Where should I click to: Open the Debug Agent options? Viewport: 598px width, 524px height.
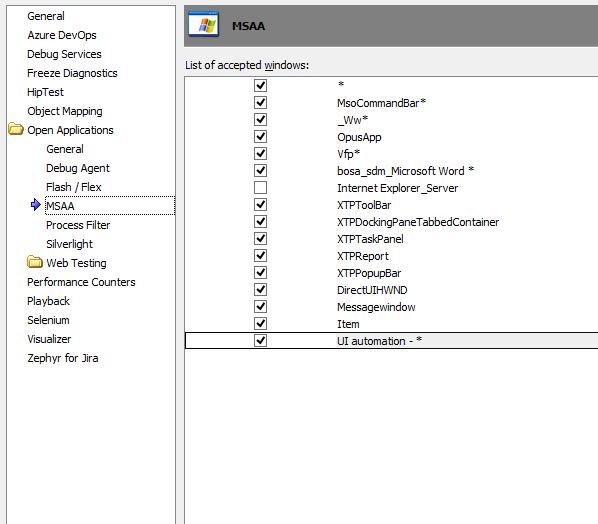coord(78,168)
